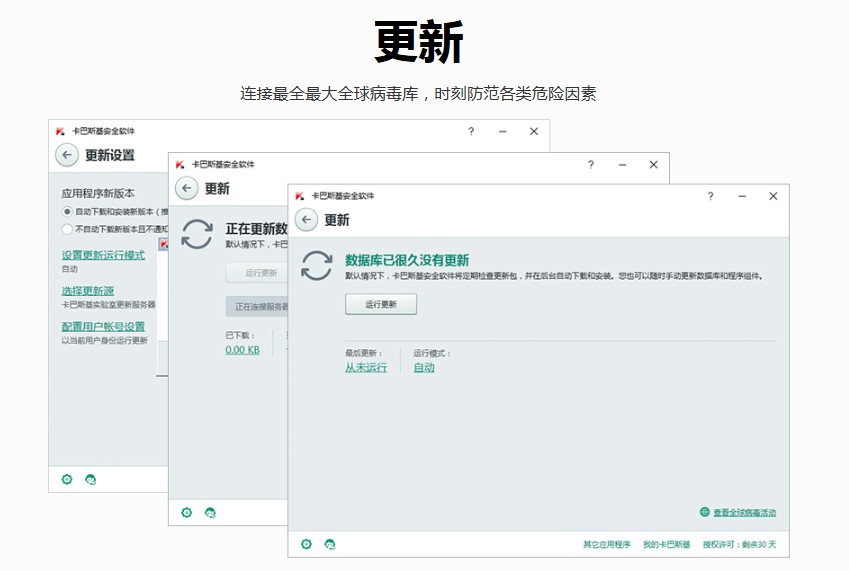Select 自动下载和安装新版本 radio option
This screenshot has width=849, height=571.
[67, 211]
